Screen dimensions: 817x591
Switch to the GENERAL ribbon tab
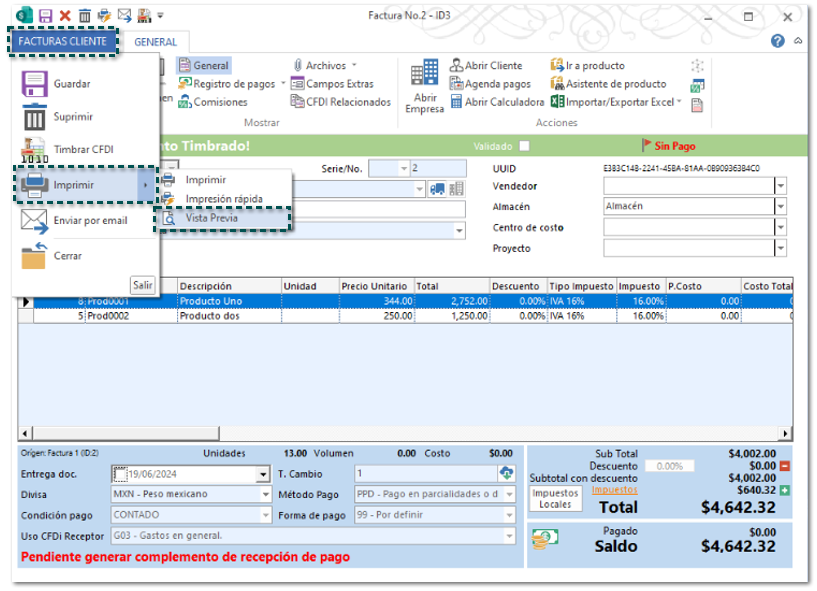pyautogui.click(x=155, y=42)
